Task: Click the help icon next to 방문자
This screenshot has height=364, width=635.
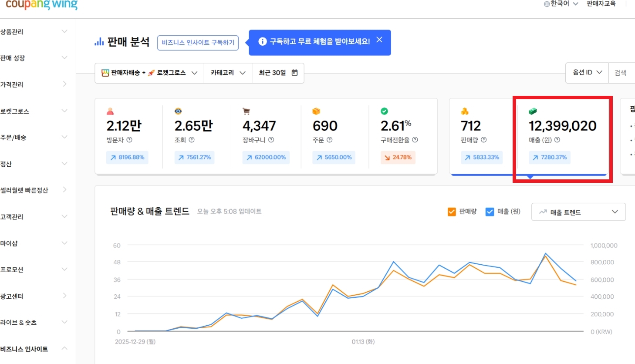Action: [129, 140]
